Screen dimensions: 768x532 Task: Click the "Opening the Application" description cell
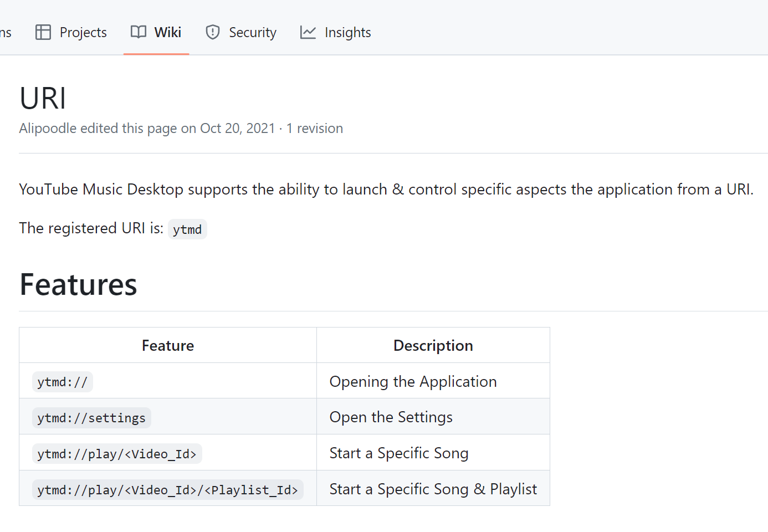(413, 382)
